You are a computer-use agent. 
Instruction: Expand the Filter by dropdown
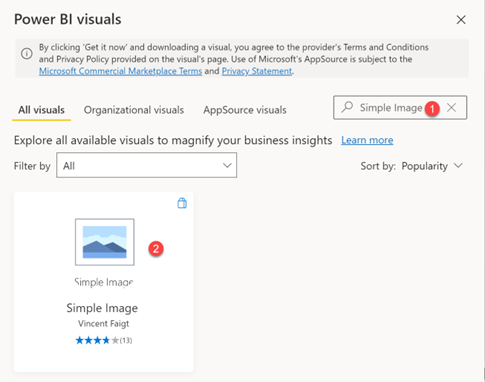click(147, 165)
